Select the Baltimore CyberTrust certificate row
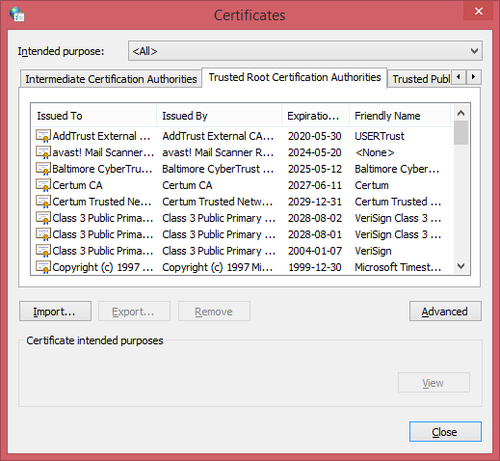 coord(242,169)
